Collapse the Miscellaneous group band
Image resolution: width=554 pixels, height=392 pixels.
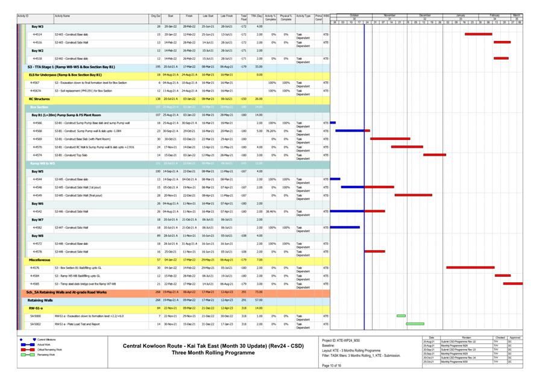[x=39, y=260]
